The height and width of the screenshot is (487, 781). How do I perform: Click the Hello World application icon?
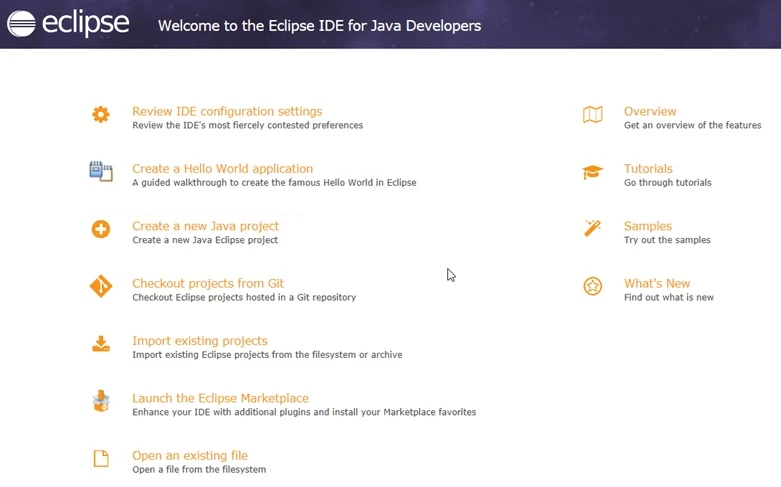(101, 172)
